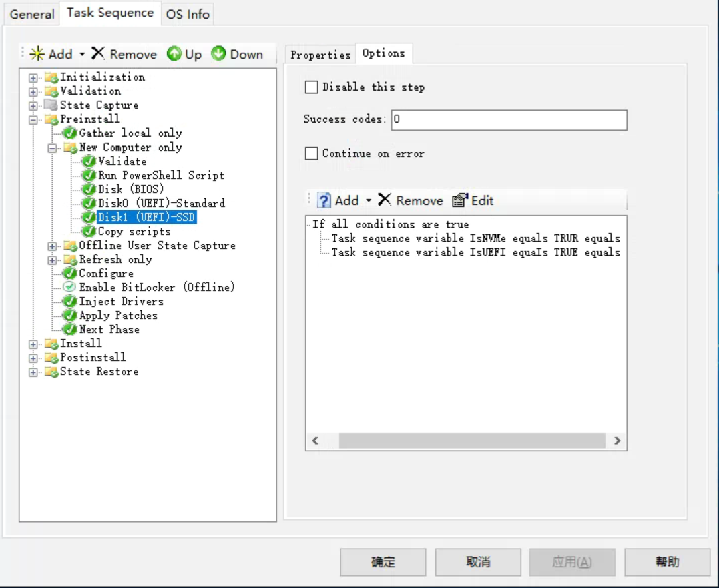Select the Options tab

click(384, 53)
